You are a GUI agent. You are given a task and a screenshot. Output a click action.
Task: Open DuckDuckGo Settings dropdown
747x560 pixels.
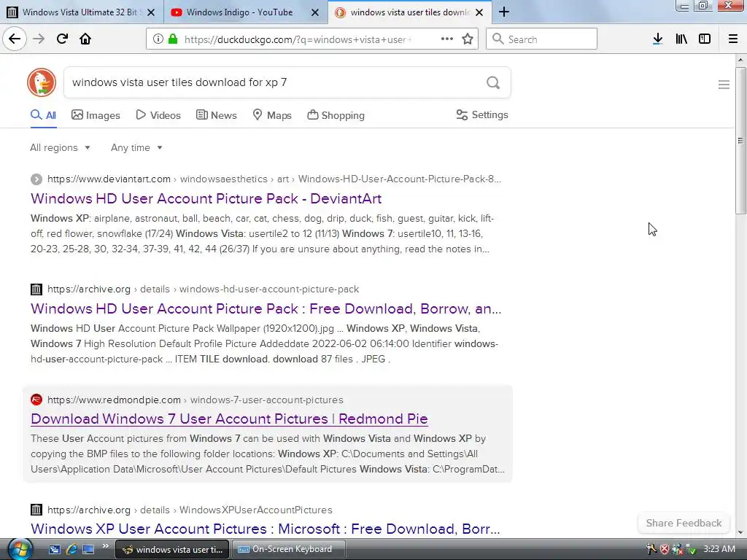(482, 114)
